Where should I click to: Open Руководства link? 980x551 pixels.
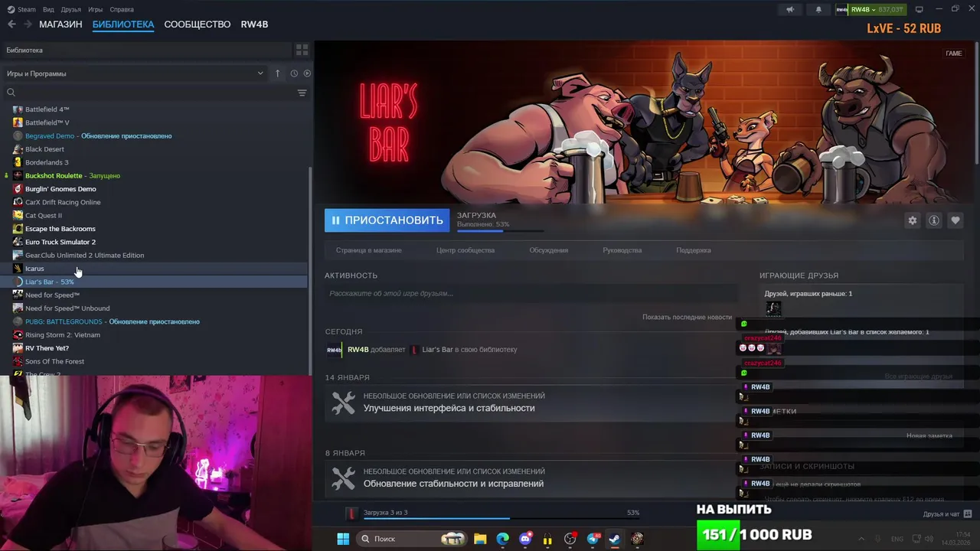(622, 250)
